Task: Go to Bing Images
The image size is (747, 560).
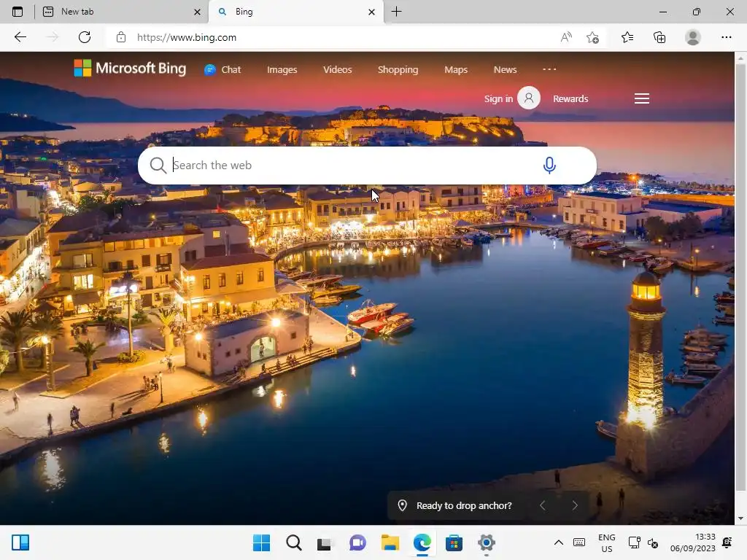Action: pyautogui.click(x=282, y=69)
